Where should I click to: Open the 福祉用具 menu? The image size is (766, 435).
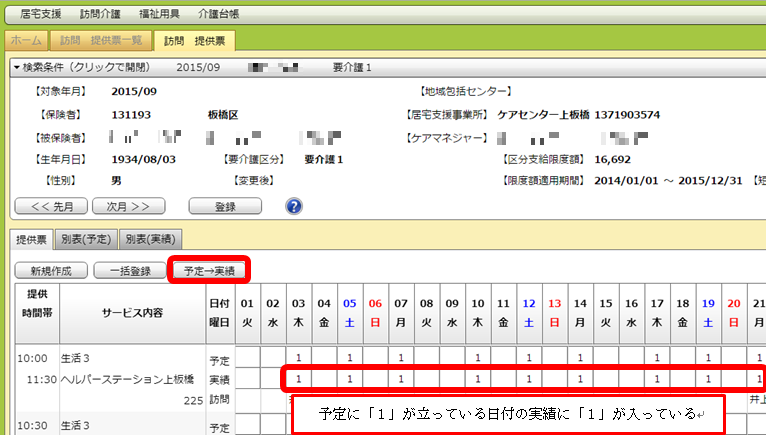pyautogui.click(x=161, y=16)
